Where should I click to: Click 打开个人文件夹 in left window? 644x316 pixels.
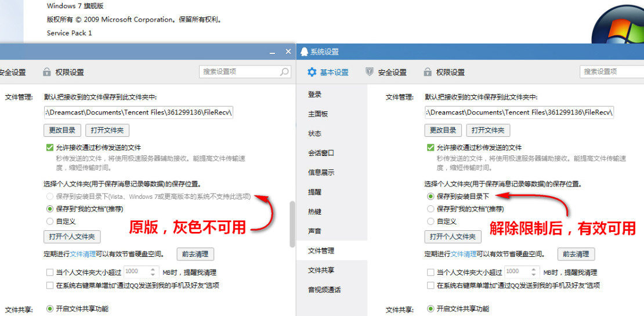73,237
